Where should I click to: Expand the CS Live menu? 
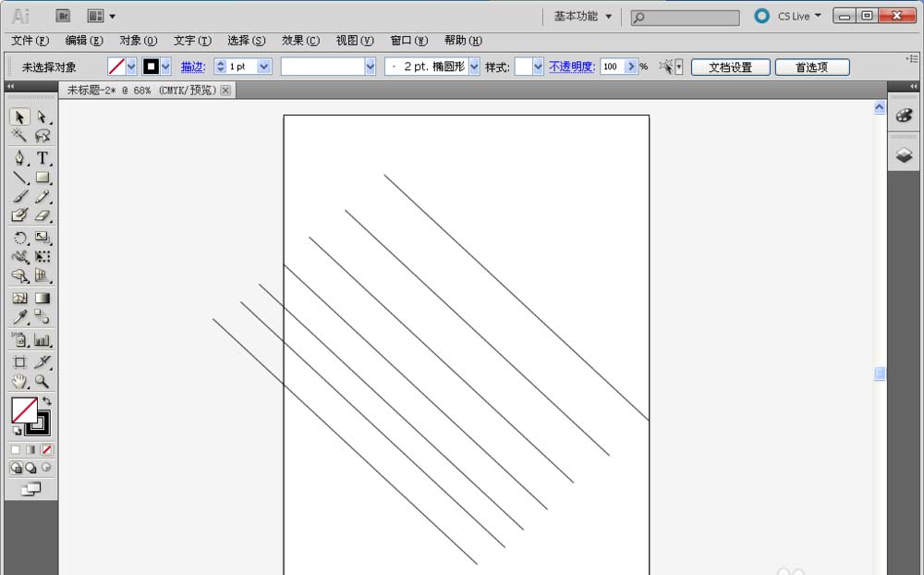(799, 17)
